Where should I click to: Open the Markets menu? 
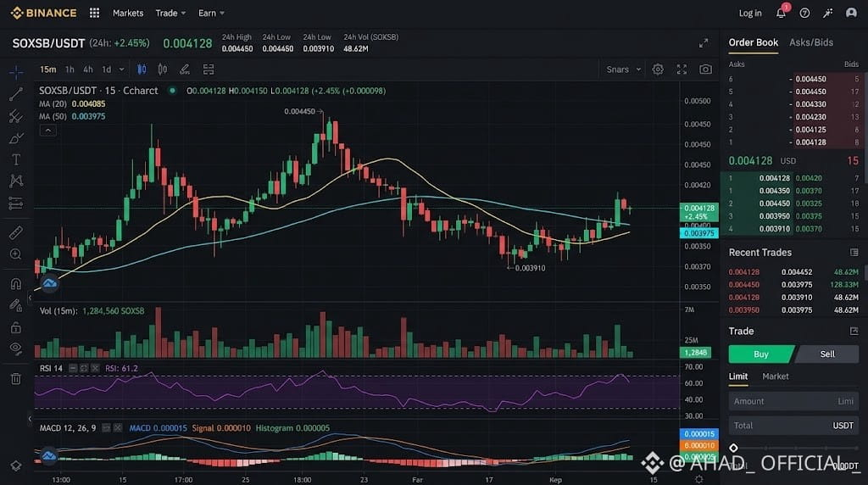point(128,13)
